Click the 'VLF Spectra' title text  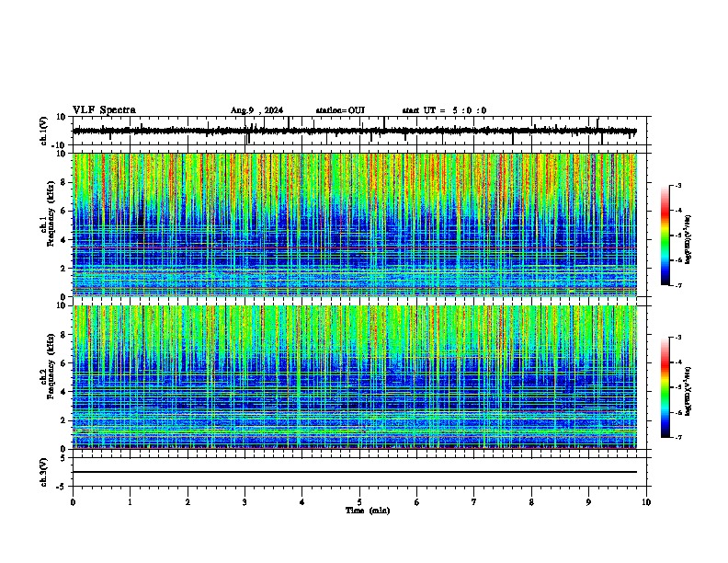click(x=104, y=110)
